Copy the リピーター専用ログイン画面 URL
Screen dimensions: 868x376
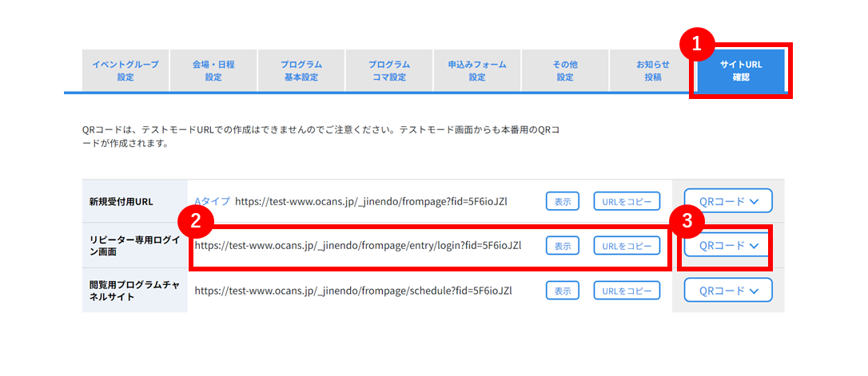(627, 246)
